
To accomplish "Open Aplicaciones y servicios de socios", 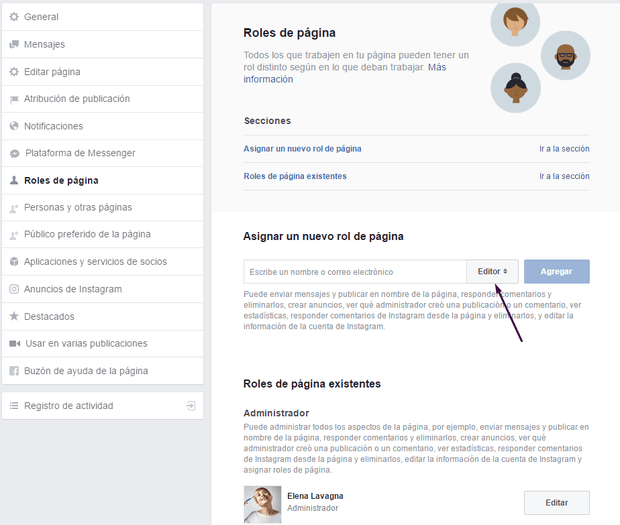I will click(102, 262).
